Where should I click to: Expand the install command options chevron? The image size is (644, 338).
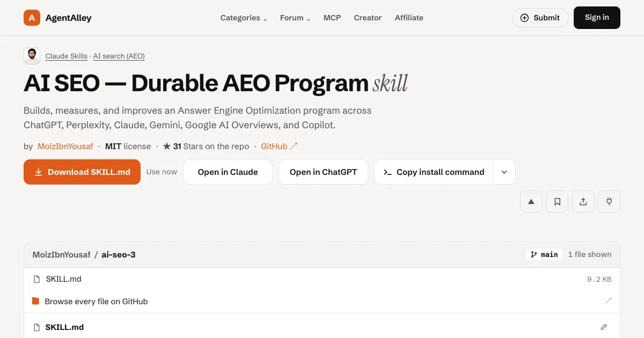(x=504, y=172)
